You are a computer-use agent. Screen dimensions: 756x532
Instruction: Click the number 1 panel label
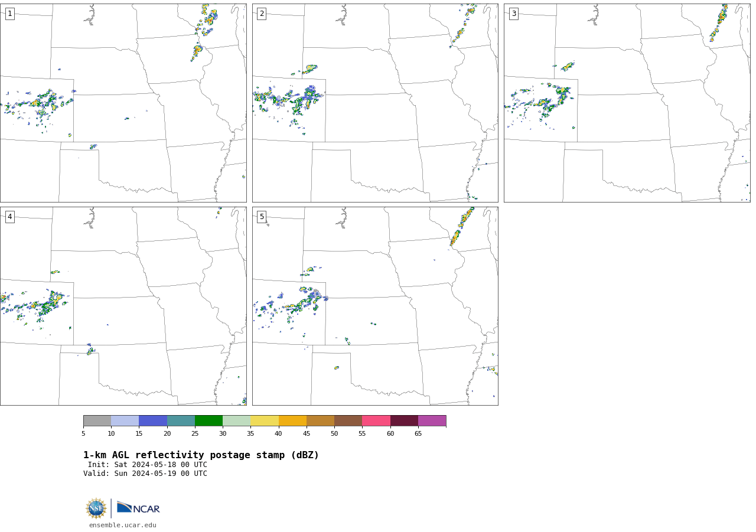(x=9, y=14)
